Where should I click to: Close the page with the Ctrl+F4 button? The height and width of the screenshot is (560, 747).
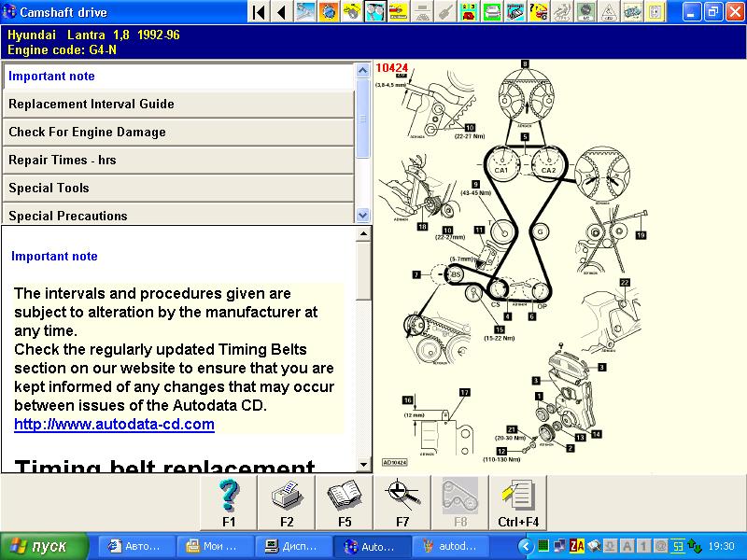click(x=518, y=503)
